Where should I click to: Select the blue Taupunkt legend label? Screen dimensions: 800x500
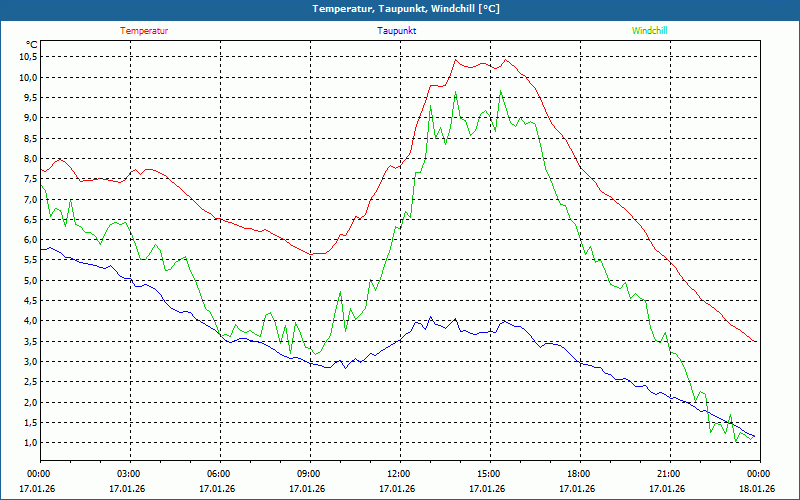397,31
